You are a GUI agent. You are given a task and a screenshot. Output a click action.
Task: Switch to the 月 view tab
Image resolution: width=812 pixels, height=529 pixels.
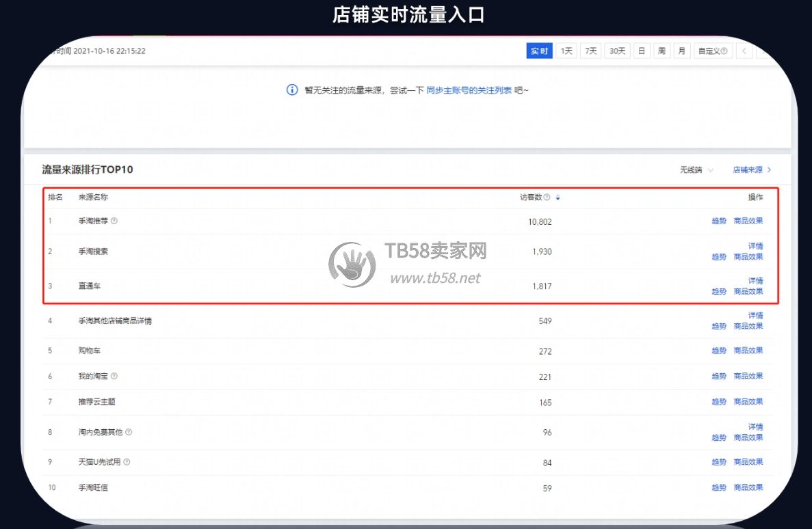pos(681,51)
